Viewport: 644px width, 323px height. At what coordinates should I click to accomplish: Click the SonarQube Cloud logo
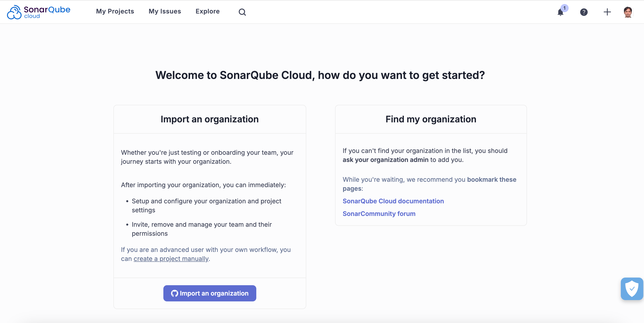point(38,12)
